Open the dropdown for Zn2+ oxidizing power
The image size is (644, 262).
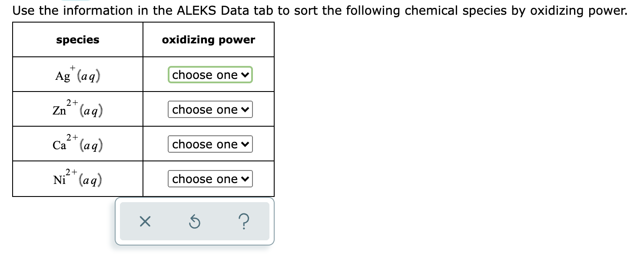pos(210,109)
